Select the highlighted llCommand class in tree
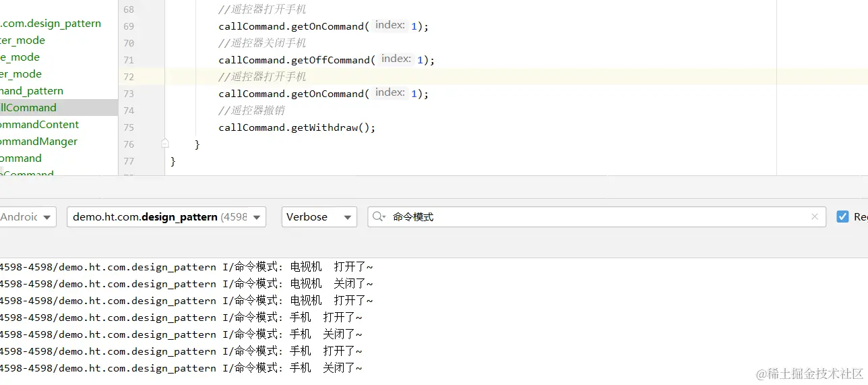Viewport: 868px width, 385px height. pos(28,108)
